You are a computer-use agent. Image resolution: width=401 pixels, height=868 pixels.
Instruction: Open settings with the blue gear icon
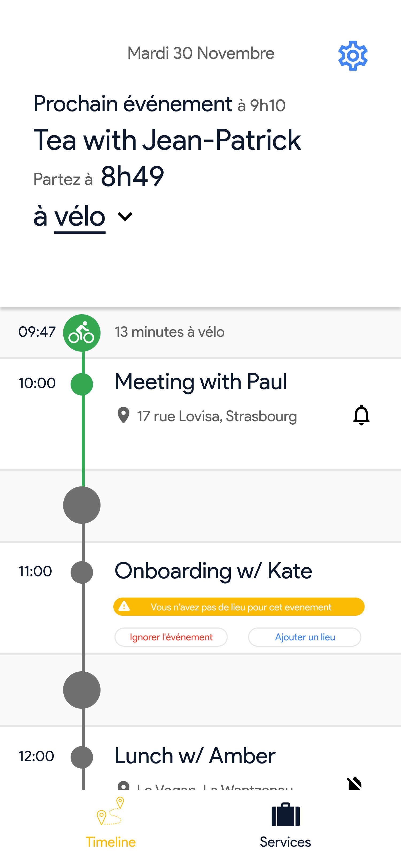point(352,56)
